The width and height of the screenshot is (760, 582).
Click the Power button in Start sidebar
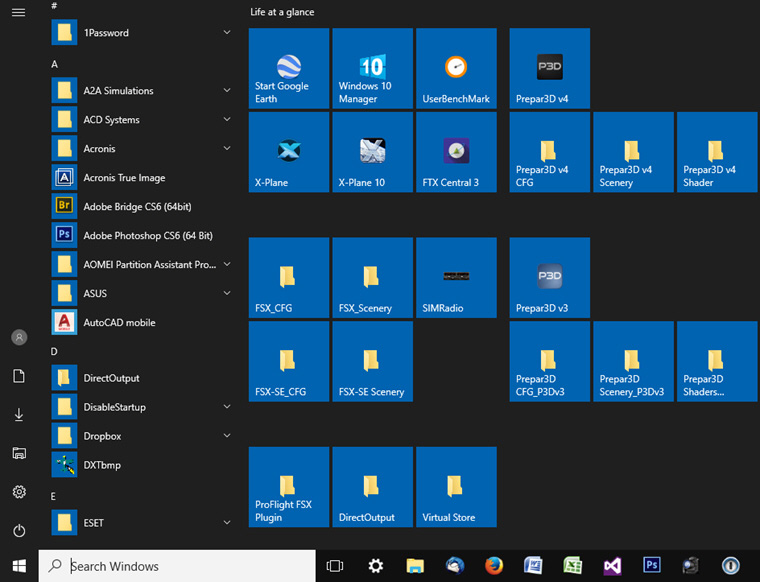point(19,531)
